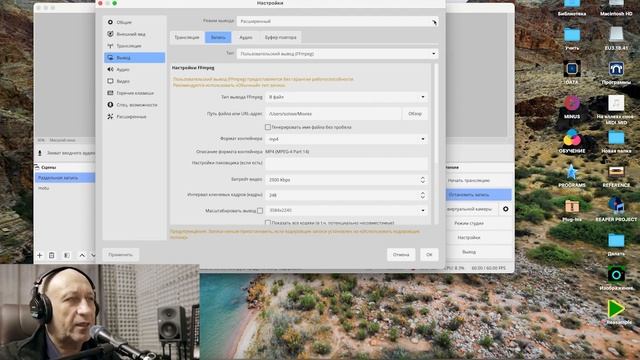
Task: Click the microphone icon beside Захват входного аудио
Action: (x=40, y=153)
